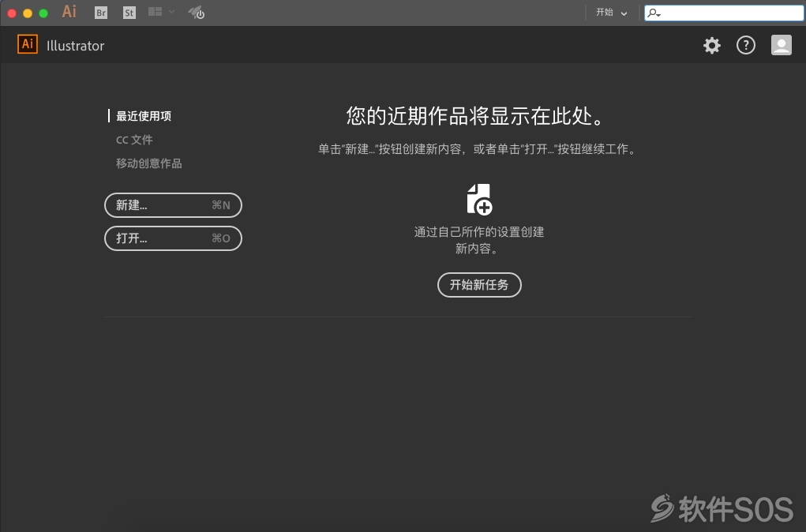806x532 pixels.
Task: Maximize window with the green button
Action: click(43, 13)
